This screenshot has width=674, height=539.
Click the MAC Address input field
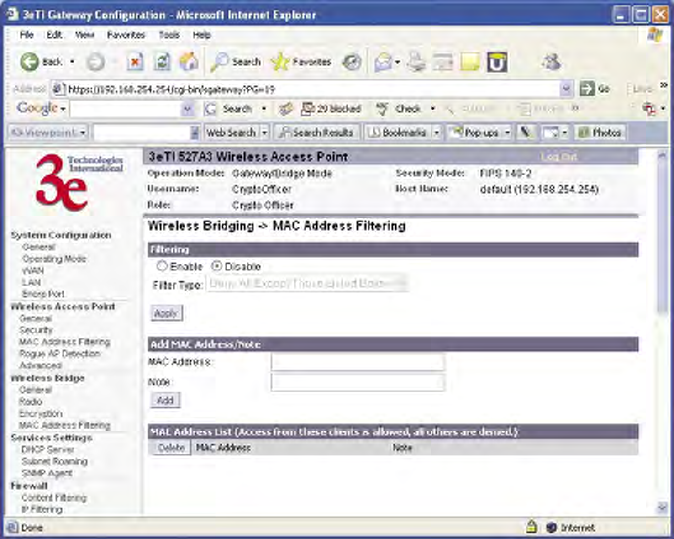(358, 362)
